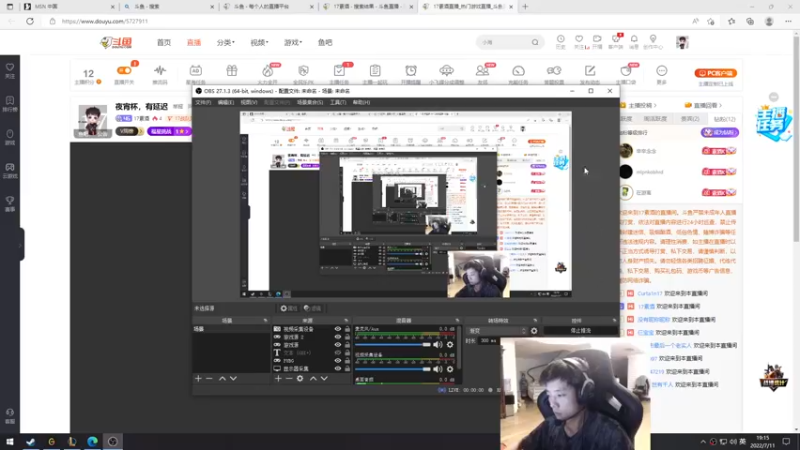The height and width of the screenshot is (450, 800).
Task: Click the browser address bar URL
Action: [105, 21]
